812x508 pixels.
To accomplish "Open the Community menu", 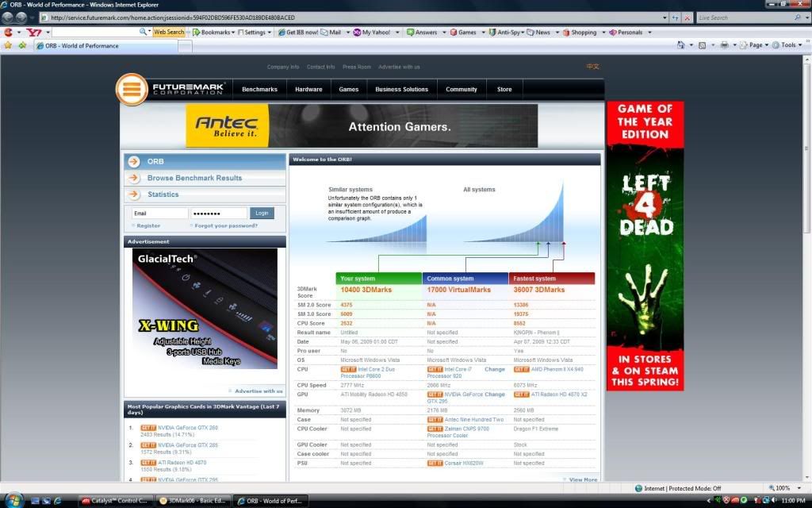I will coord(462,89).
